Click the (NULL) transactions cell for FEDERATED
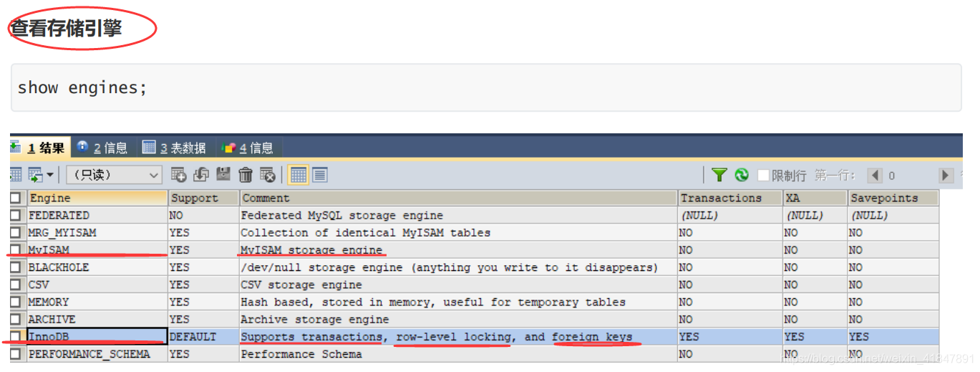 (x=730, y=215)
